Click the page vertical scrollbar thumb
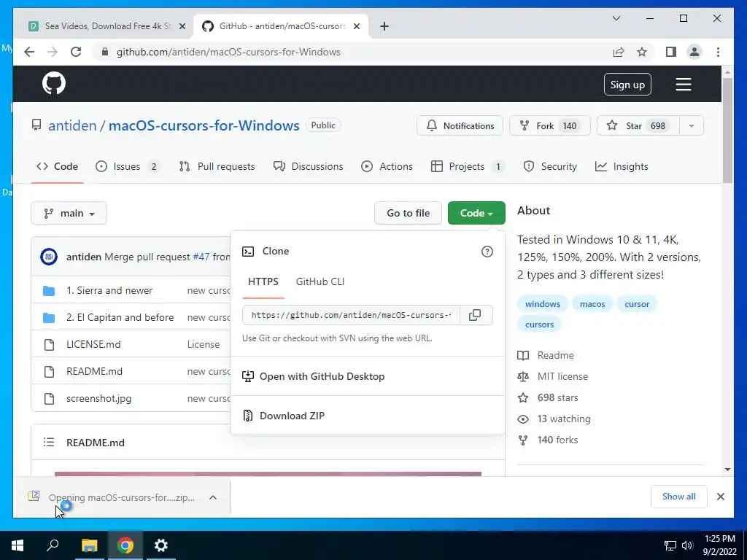Viewport: 747px width, 560px height. pos(727,130)
